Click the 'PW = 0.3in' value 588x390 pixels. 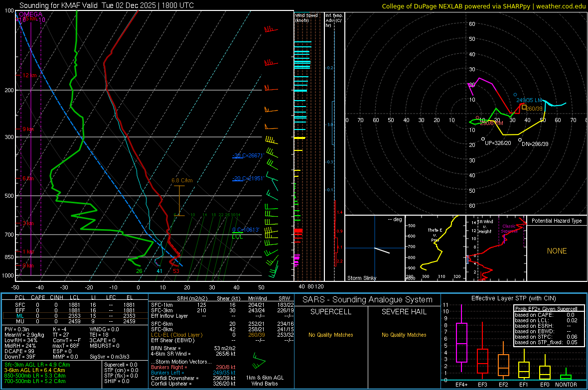click(17, 329)
